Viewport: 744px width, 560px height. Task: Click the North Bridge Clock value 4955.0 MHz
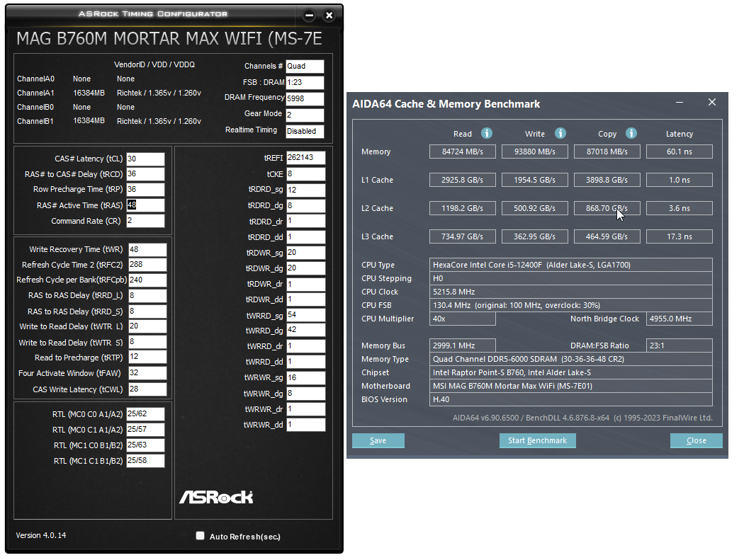click(x=680, y=319)
